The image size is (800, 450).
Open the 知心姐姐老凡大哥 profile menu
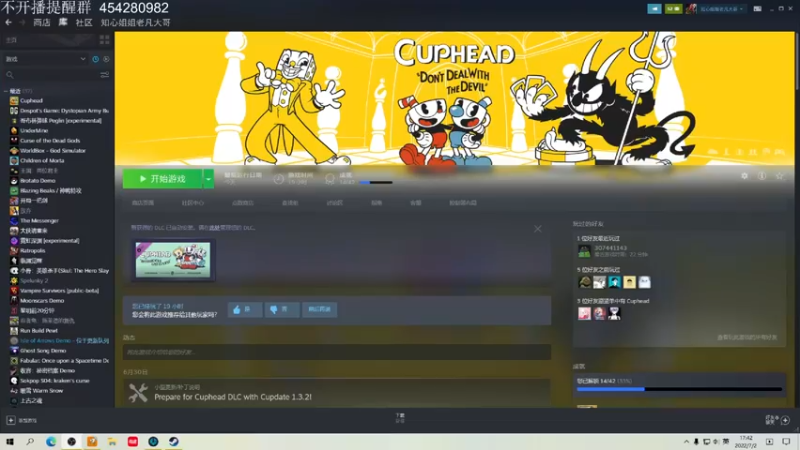[x=135, y=22]
